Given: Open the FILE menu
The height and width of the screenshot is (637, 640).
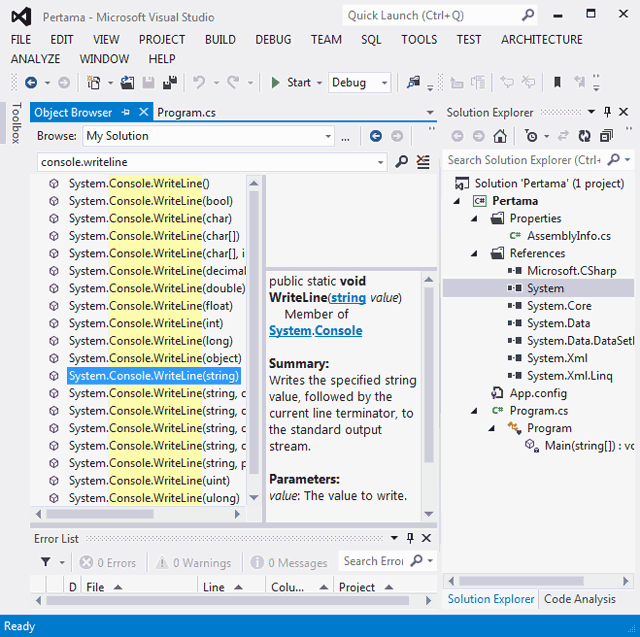Looking at the screenshot, I should tap(21, 40).
